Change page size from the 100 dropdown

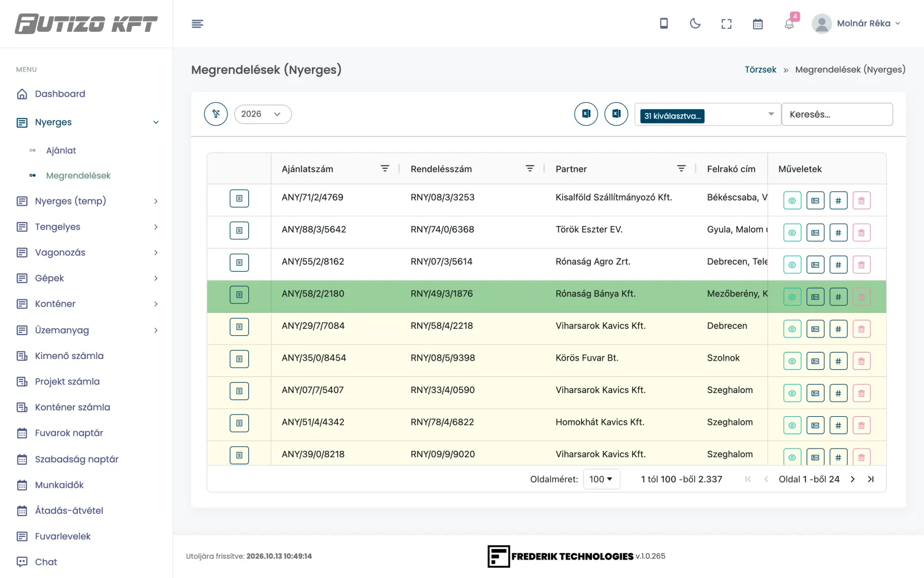point(601,479)
